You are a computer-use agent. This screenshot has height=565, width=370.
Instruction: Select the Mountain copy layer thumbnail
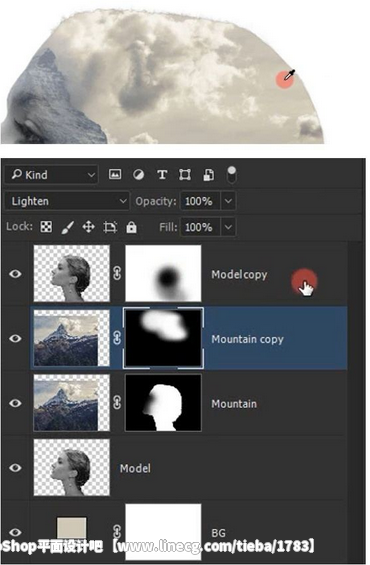click(x=72, y=338)
